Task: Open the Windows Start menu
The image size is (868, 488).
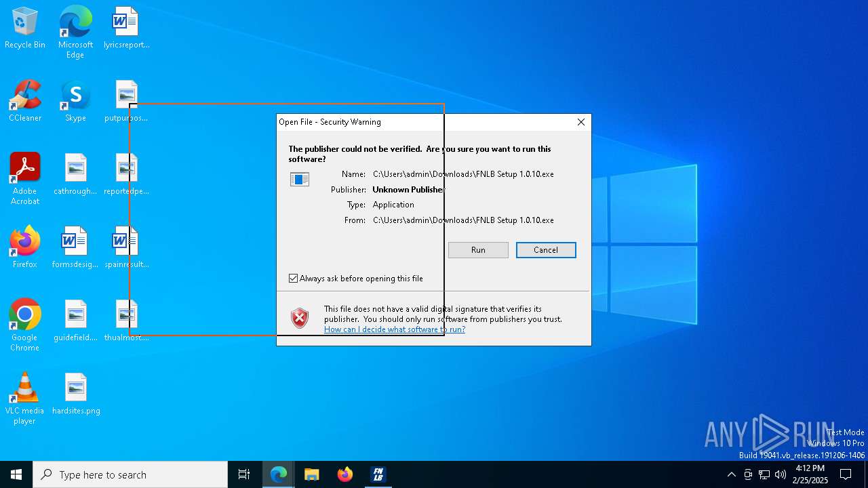Action: point(16,474)
